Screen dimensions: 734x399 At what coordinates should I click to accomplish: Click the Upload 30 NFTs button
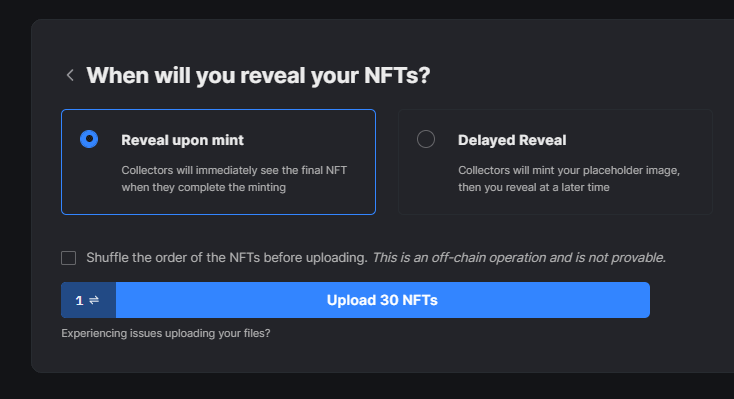(x=382, y=300)
